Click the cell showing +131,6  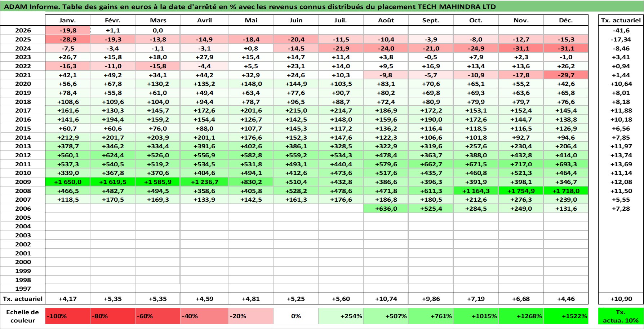tap(566, 209)
